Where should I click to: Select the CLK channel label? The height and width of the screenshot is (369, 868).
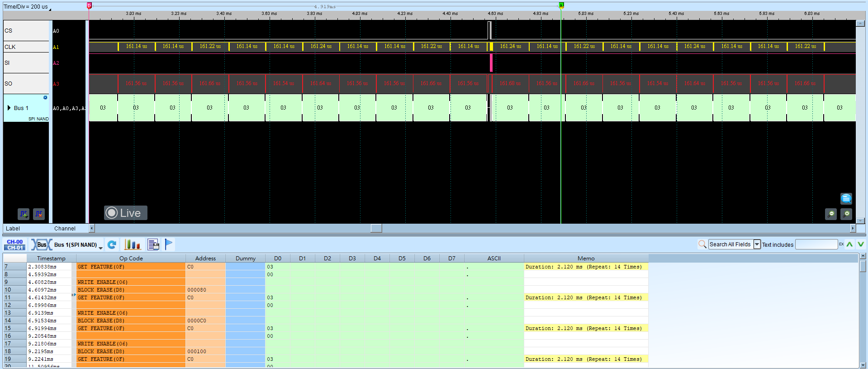pos(26,47)
